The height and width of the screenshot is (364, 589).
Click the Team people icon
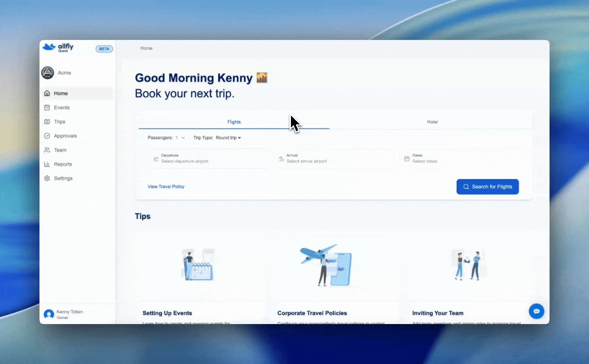click(x=47, y=150)
